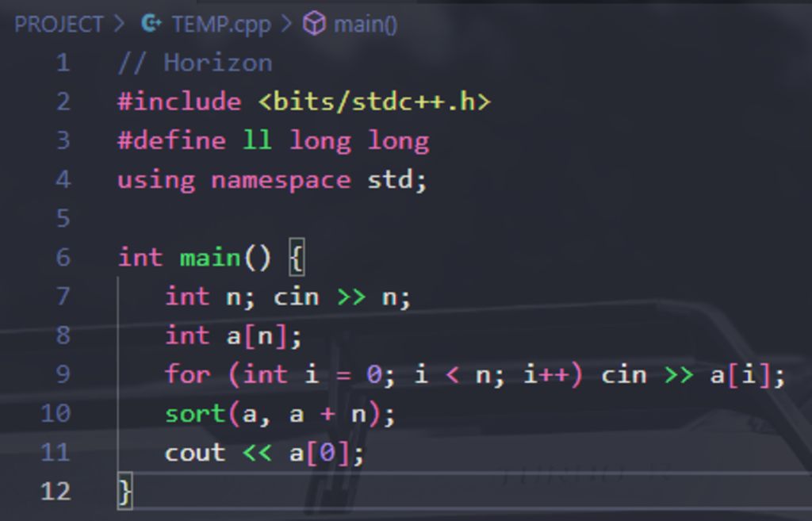Click 'a[n];' array declaration on line 8

click(264, 335)
